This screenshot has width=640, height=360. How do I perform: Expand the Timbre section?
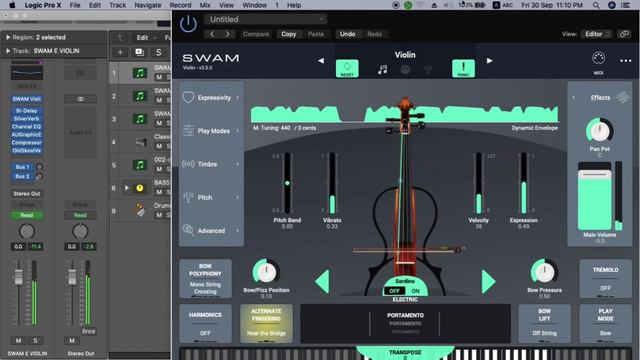tap(211, 164)
